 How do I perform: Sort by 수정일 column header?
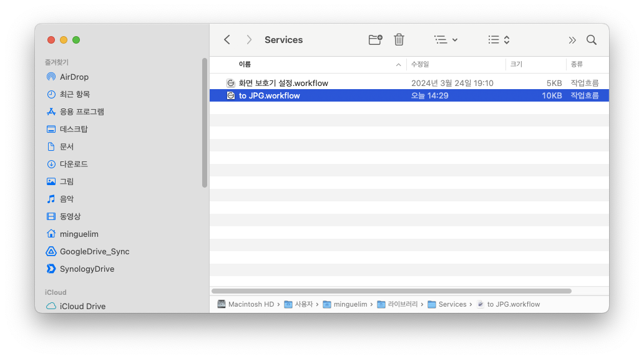click(420, 64)
